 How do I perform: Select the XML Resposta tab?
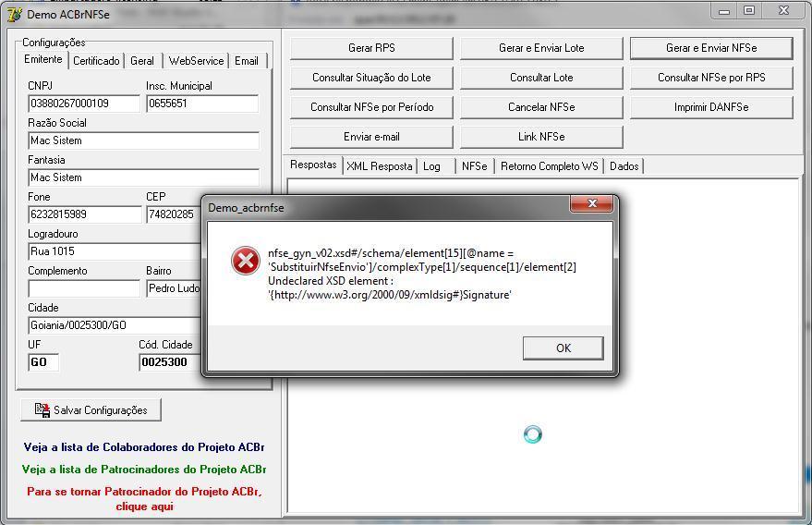click(380, 166)
